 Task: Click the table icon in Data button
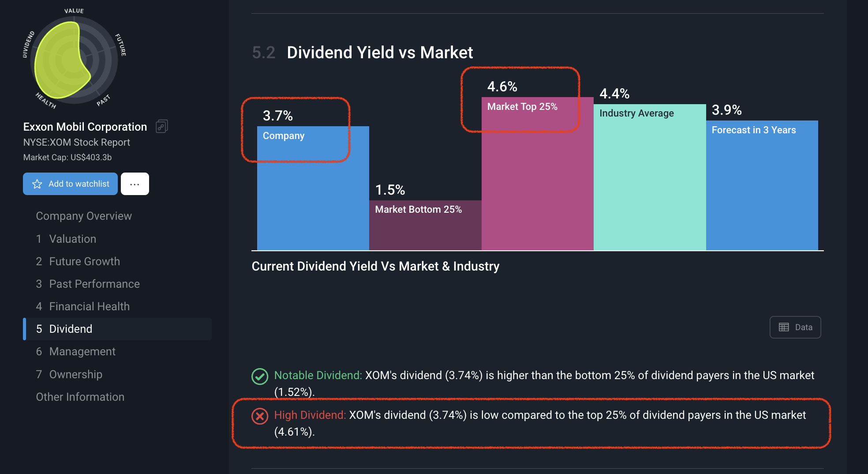[784, 327]
